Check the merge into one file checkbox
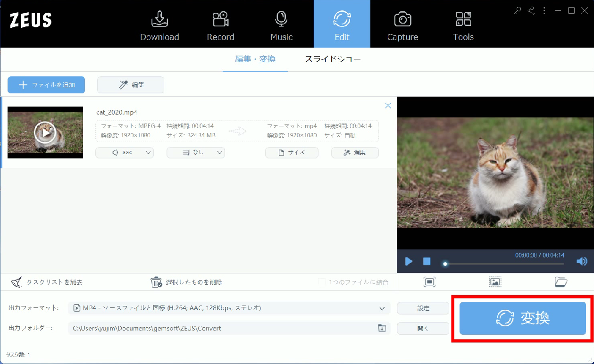 [x=322, y=282]
